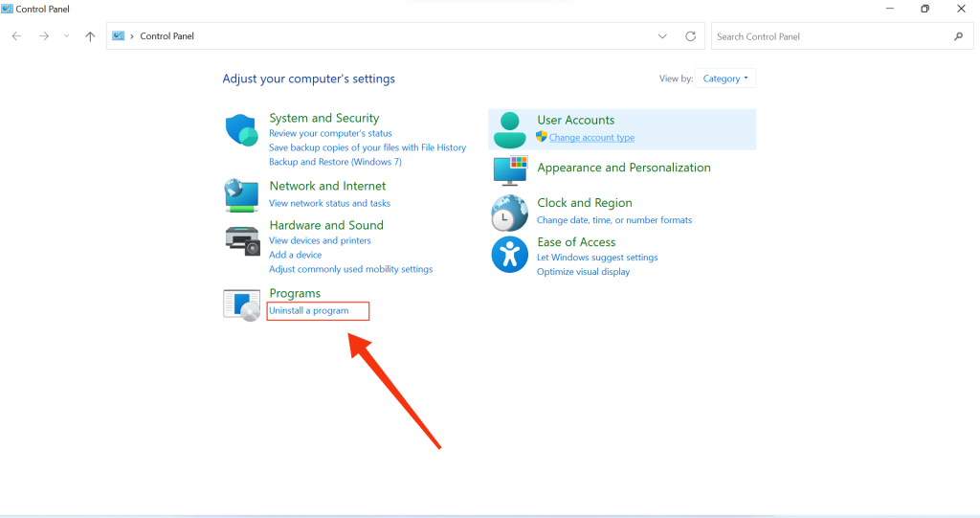Viewport: 980px width, 518px height.
Task: Restore down the Control Panel window
Action: 925,9
